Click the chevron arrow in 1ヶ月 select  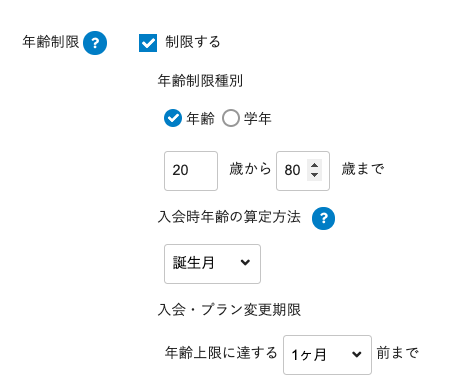click(x=357, y=354)
